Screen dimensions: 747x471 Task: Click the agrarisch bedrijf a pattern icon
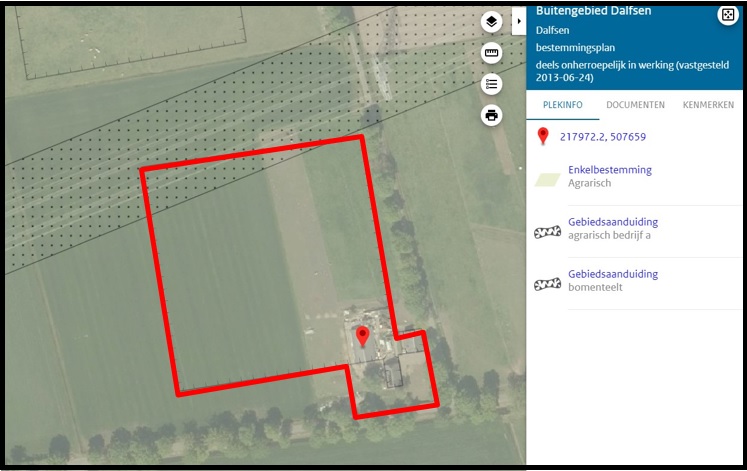click(x=547, y=232)
